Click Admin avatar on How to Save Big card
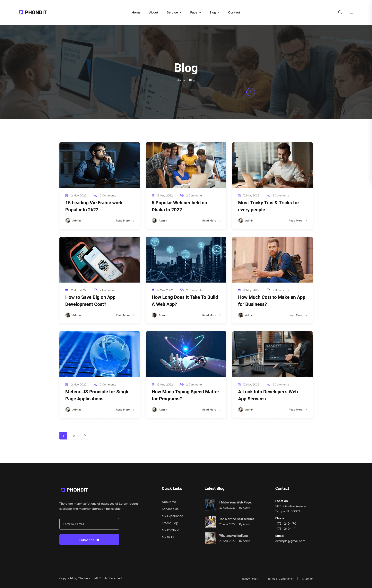Screen dimensions: 372x588 click(68, 315)
